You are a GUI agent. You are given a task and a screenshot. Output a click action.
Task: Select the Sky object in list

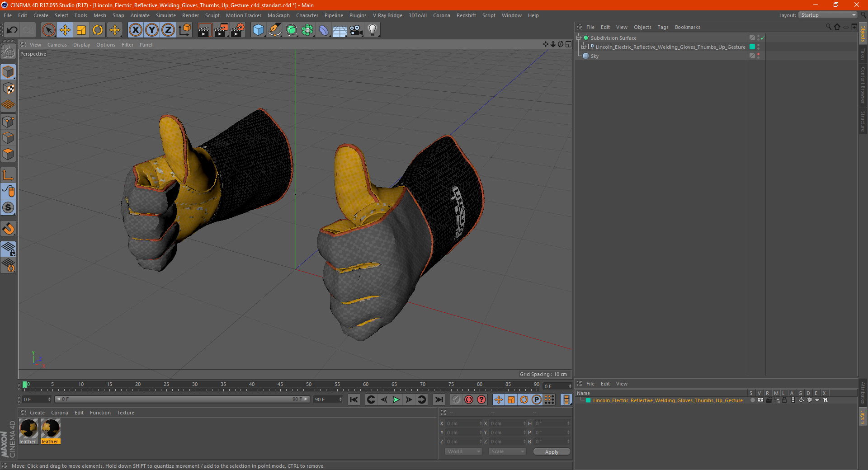[594, 56]
